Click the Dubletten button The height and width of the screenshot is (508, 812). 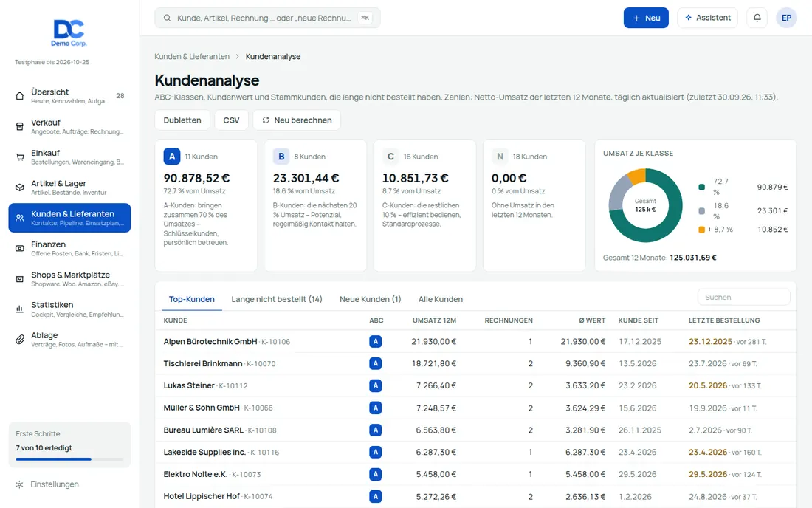point(182,120)
